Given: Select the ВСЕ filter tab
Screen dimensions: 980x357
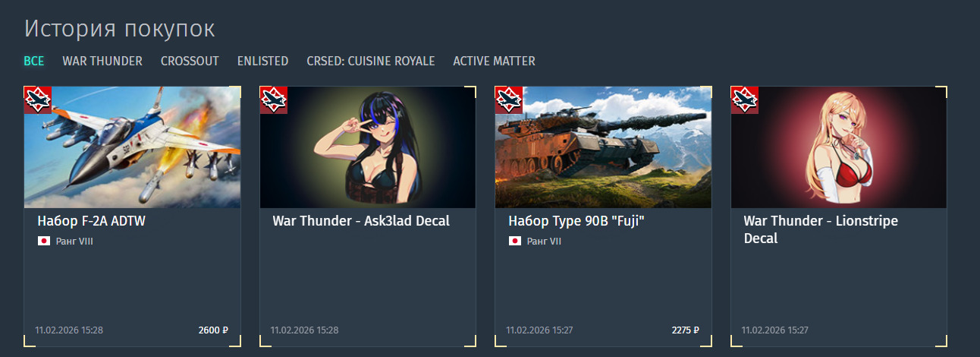Looking at the screenshot, I should [34, 61].
